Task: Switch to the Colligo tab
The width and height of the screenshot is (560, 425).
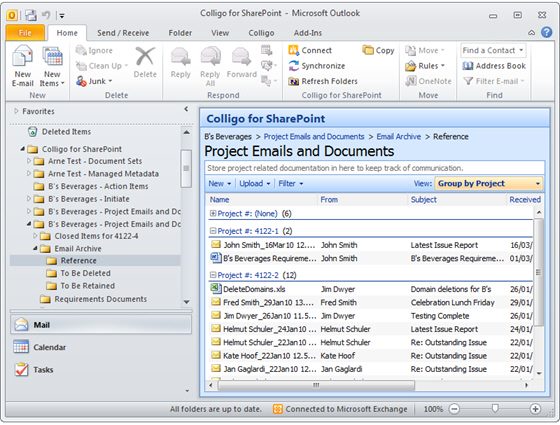Action: tap(261, 33)
